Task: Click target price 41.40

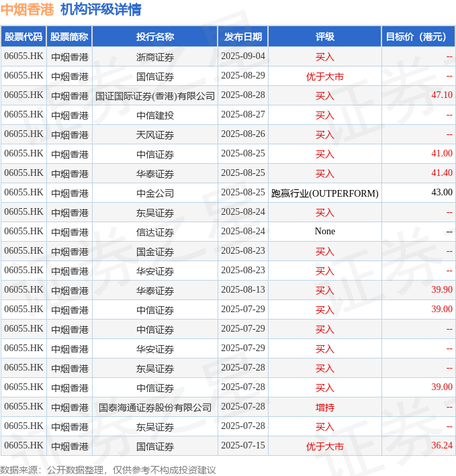Action: [x=442, y=173]
